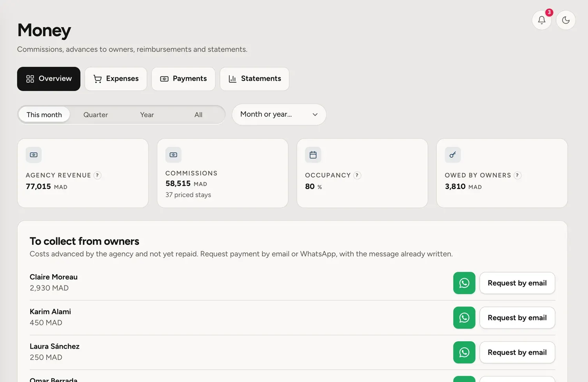Click the owner name Laura Sánchez
The height and width of the screenshot is (382, 588).
click(x=54, y=346)
